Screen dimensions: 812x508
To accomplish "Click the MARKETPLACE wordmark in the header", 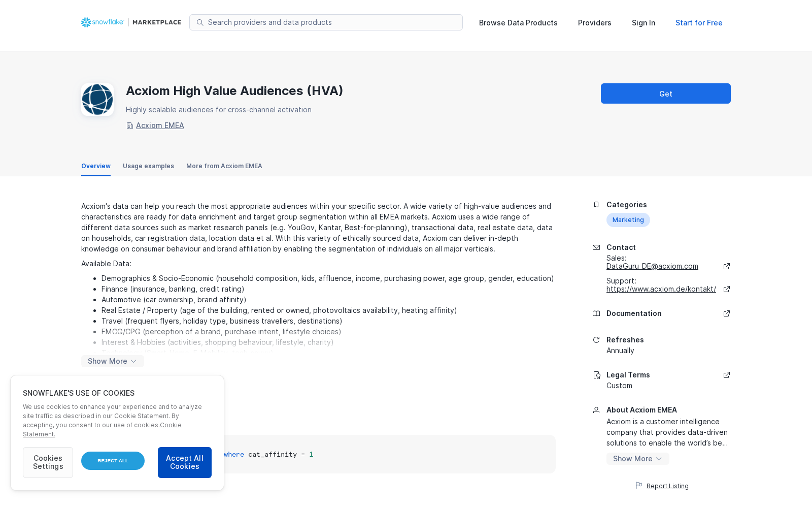I will [x=157, y=22].
